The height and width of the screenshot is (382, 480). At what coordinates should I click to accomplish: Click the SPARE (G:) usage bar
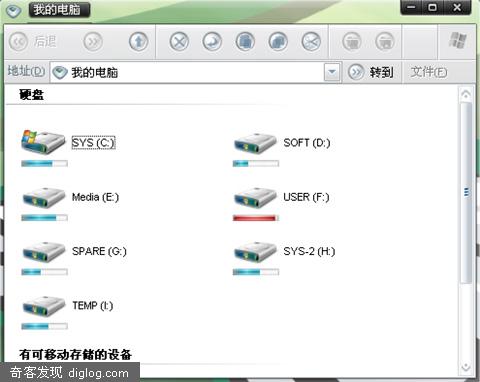(44, 272)
